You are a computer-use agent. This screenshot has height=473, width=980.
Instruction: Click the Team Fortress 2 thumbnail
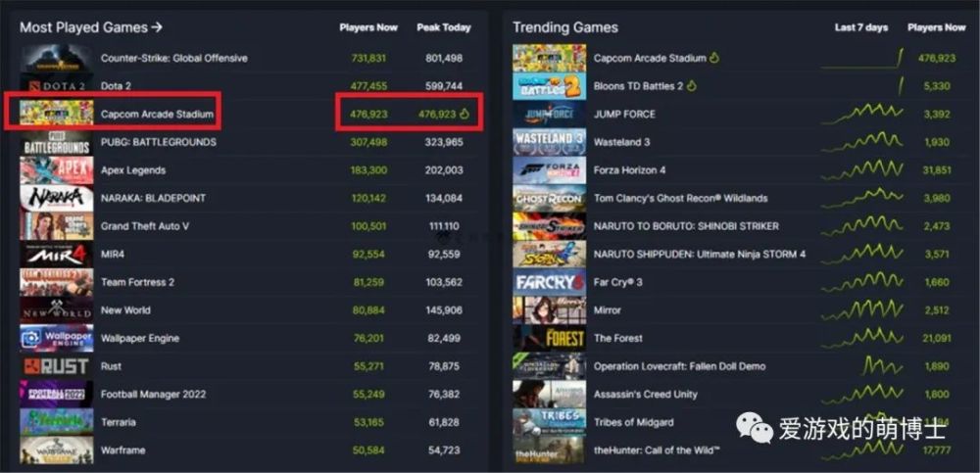click(56, 282)
